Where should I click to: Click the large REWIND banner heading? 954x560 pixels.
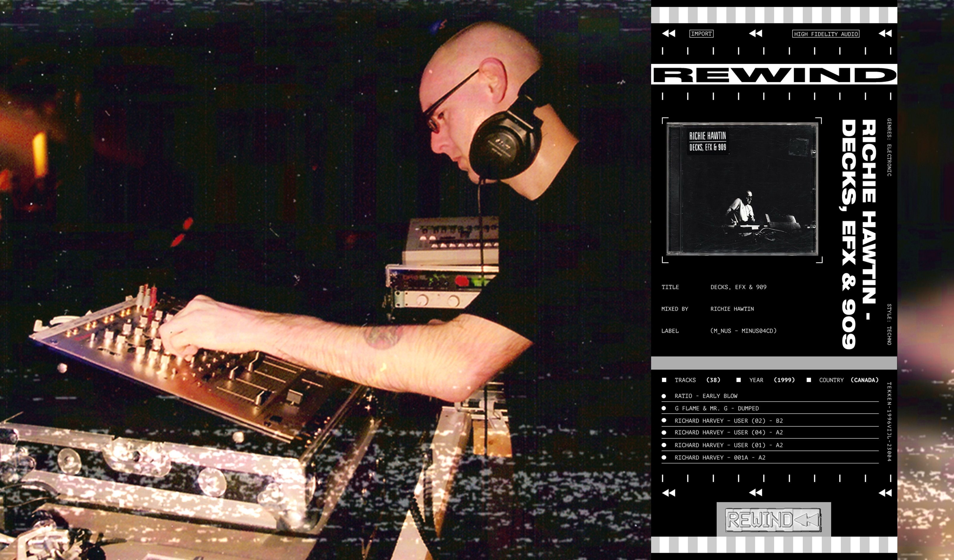[774, 74]
